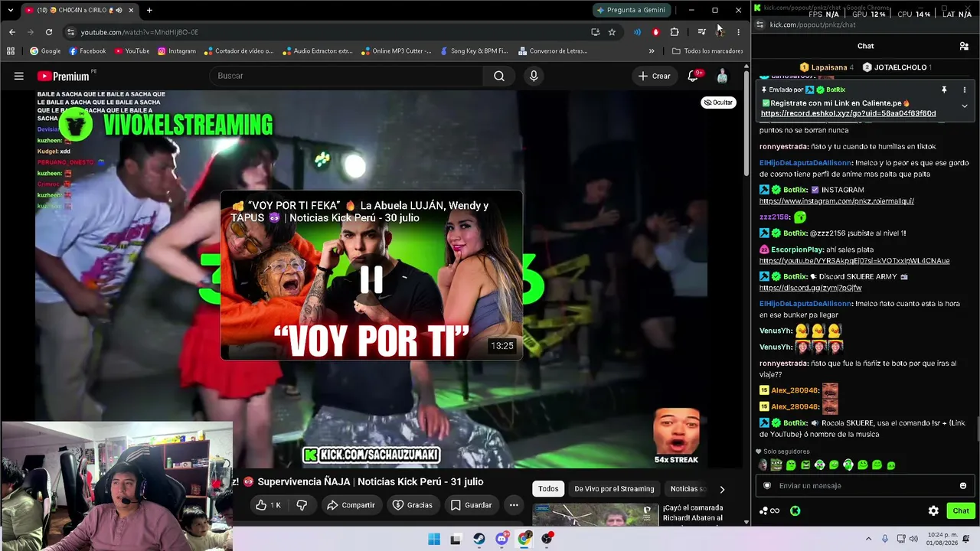Unpin the pinned BotRix chat message

tap(944, 90)
